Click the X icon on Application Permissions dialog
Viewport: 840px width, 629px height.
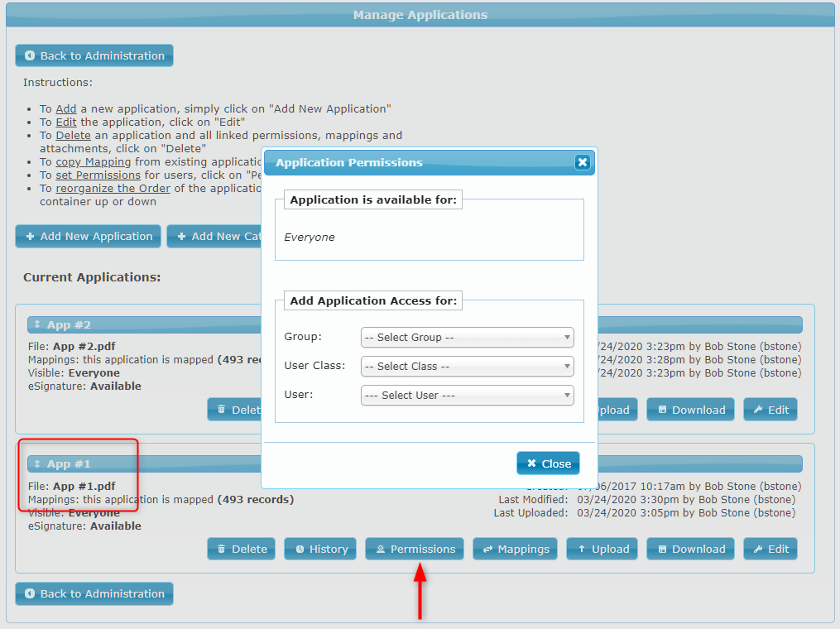pos(582,162)
